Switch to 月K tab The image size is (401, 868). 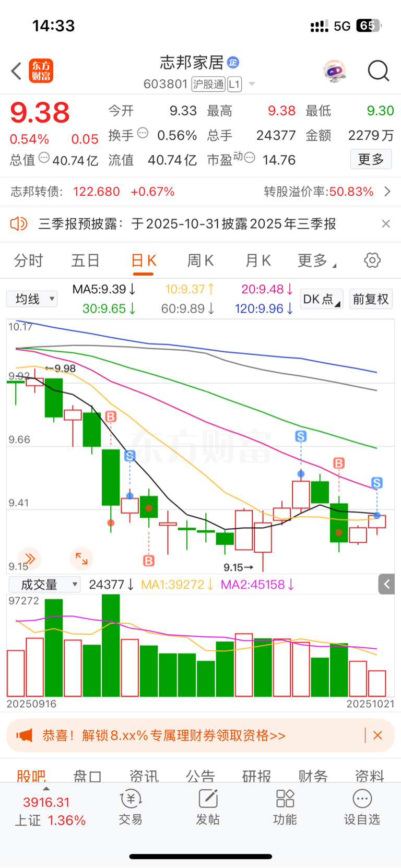[258, 260]
